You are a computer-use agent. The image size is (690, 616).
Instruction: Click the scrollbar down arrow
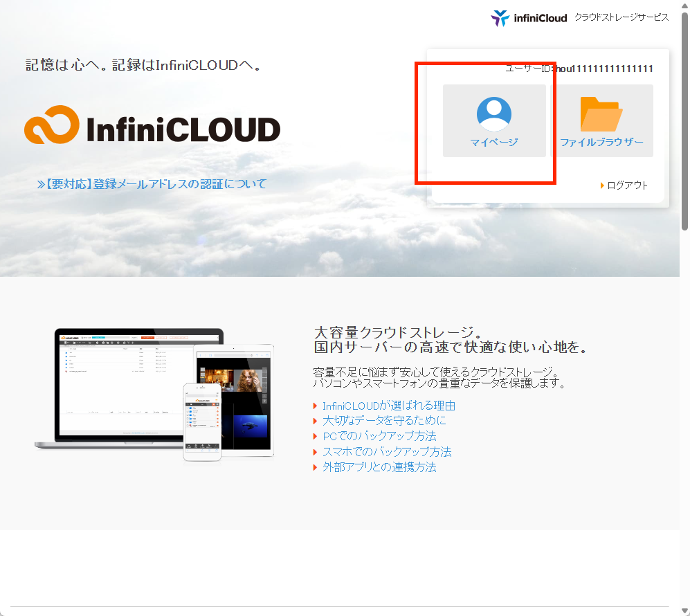coord(684,610)
